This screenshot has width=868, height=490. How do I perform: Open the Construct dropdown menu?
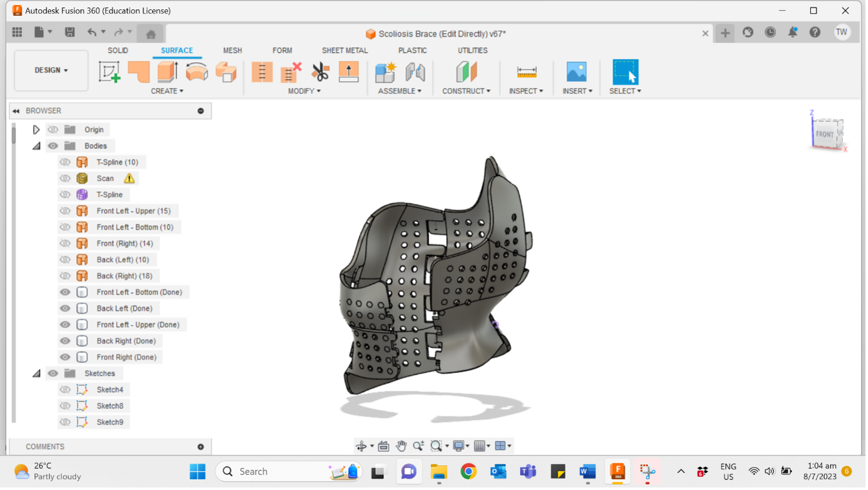click(466, 91)
